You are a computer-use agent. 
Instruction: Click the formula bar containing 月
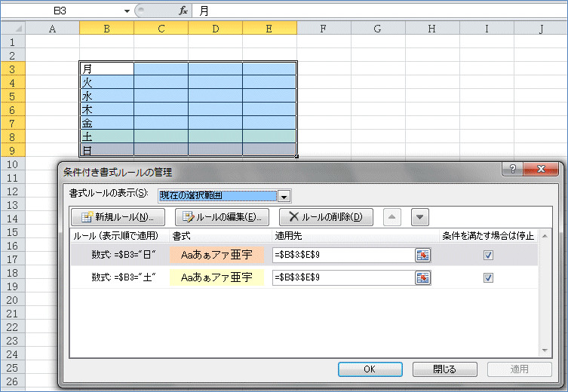point(379,11)
